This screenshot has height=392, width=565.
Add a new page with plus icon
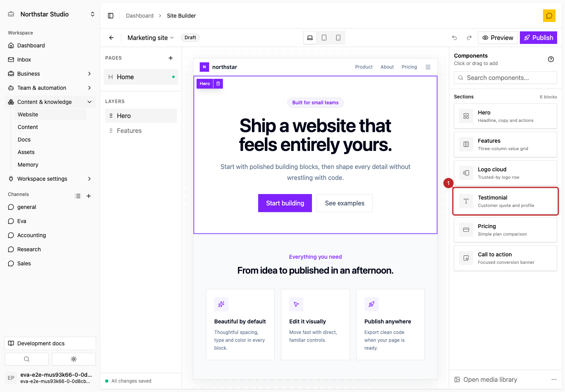pos(171,58)
